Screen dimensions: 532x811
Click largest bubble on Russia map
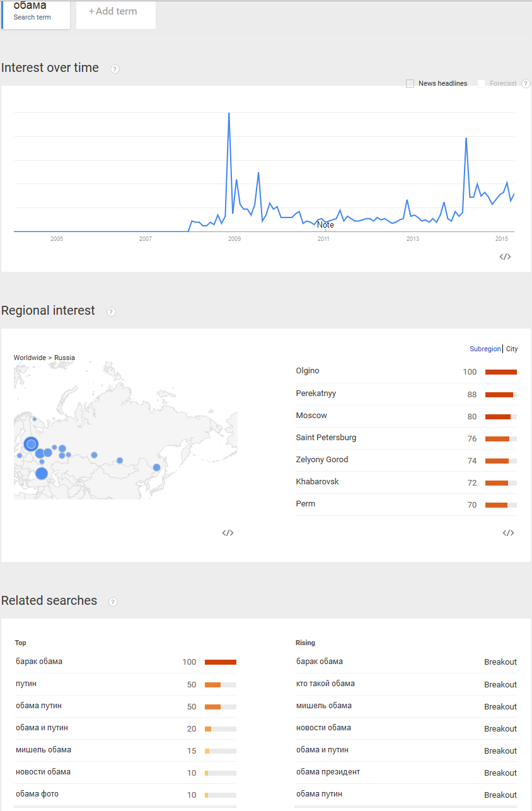pyautogui.click(x=31, y=444)
